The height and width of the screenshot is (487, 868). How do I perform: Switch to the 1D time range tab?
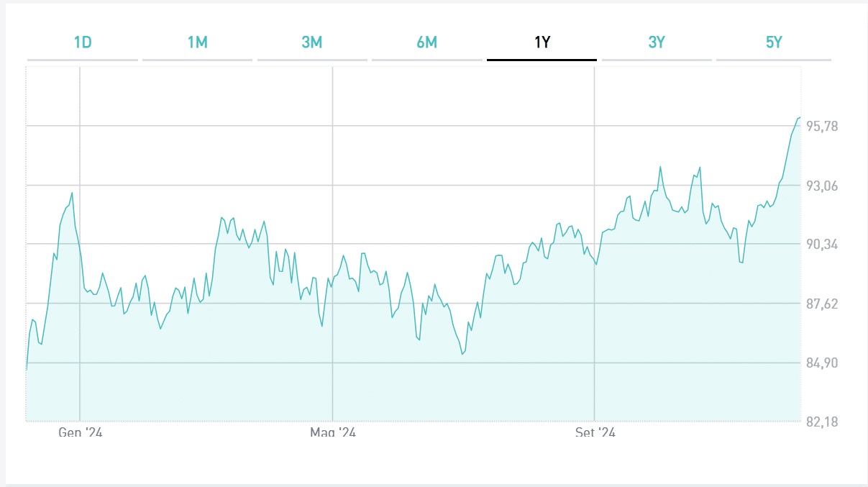click(83, 42)
